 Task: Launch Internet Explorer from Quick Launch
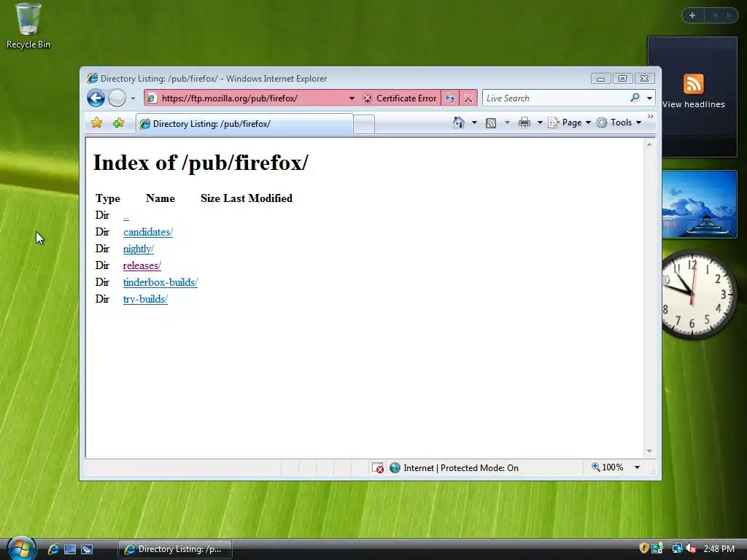pos(53,549)
